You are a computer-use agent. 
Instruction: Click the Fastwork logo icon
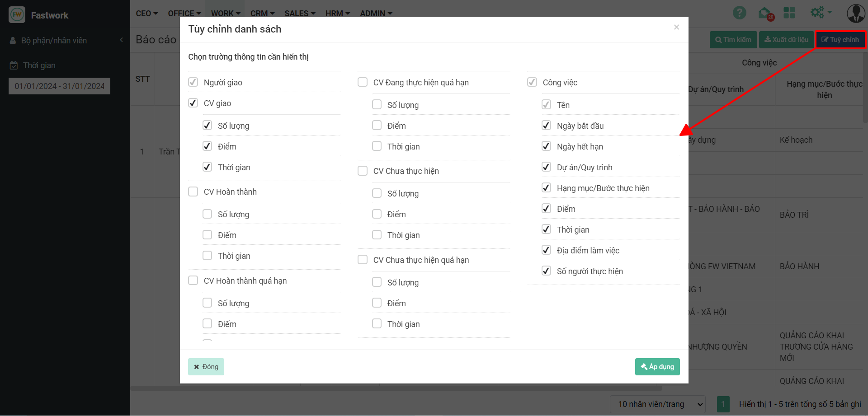coord(17,15)
